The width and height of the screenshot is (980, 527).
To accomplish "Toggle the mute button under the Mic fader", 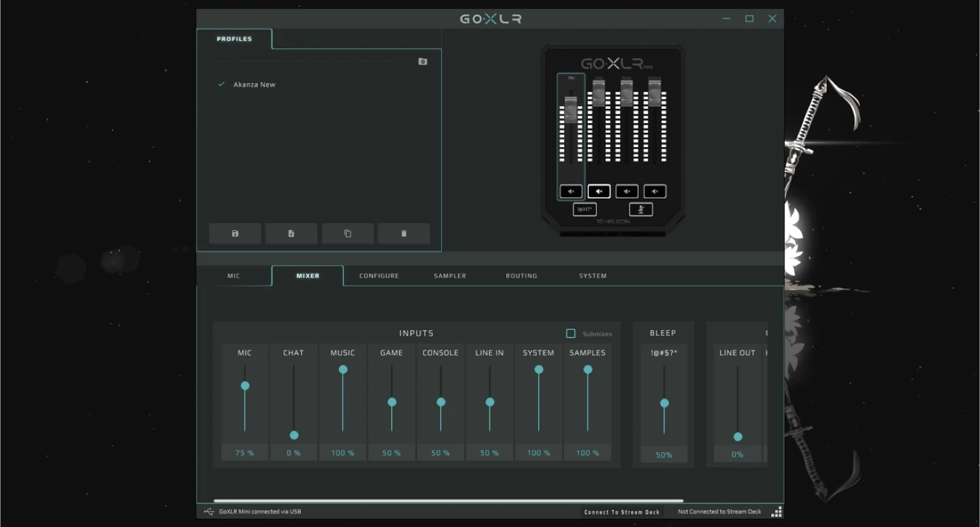I will [x=571, y=191].
